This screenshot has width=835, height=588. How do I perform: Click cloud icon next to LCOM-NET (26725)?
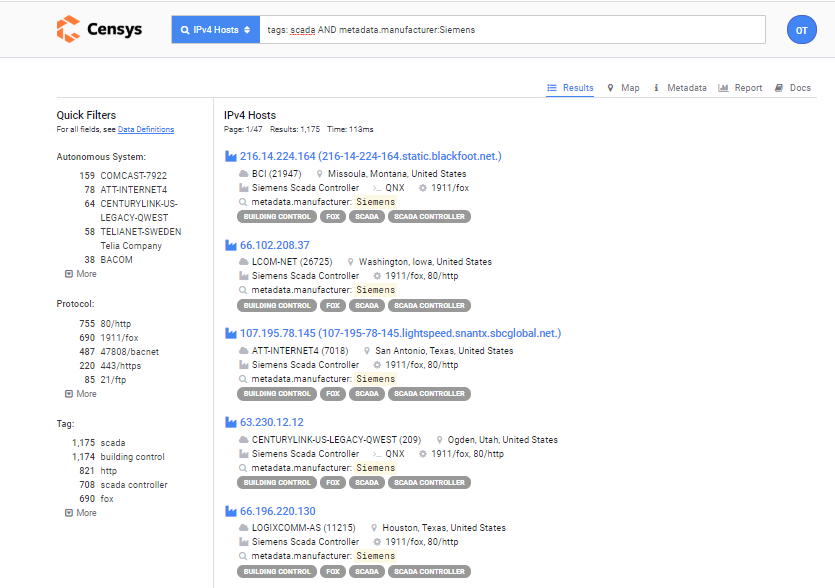pos(243,262)
